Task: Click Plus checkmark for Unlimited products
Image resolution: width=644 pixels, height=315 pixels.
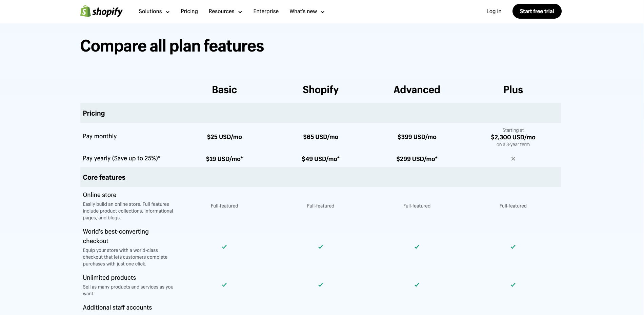Action: (513, 285)
